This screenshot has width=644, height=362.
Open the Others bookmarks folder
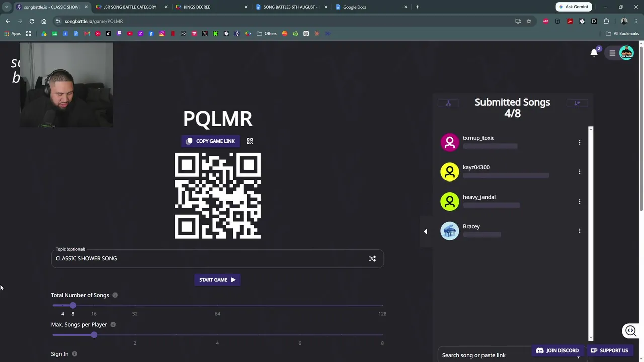tap(267, 34)
